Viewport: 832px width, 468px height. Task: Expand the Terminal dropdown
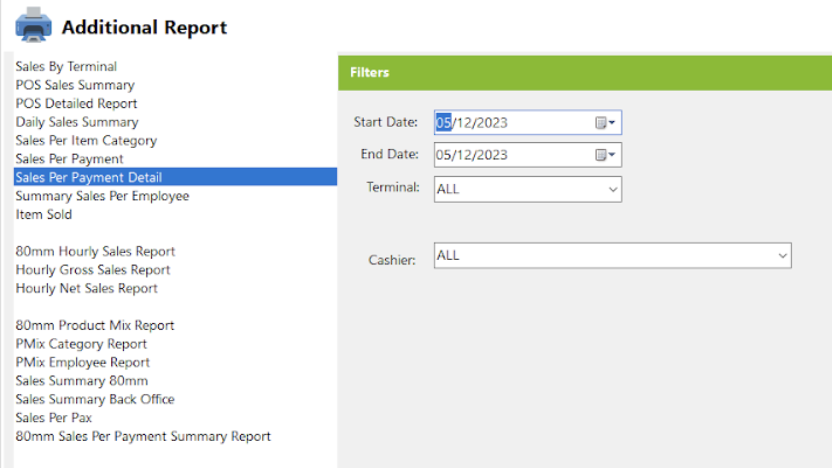click(x=613, y=189)
